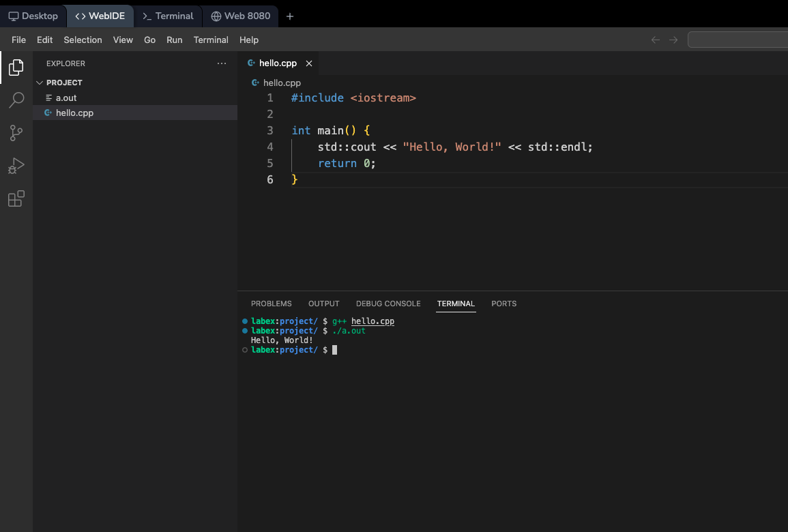Open the Run menu
This screenshot has width=788, height=532.
pos(175,40)
